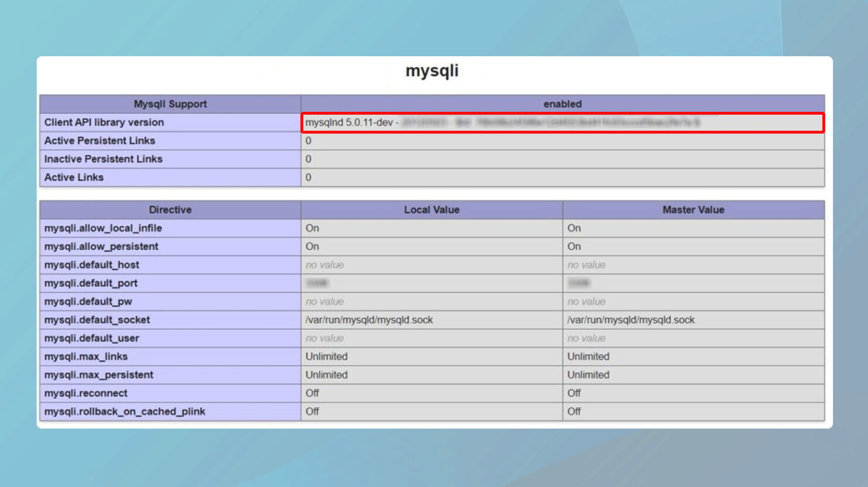Select the mysqli.allow_local_infile directive
The width and height of the screenshot is (868, 487).
click(103, 228)
